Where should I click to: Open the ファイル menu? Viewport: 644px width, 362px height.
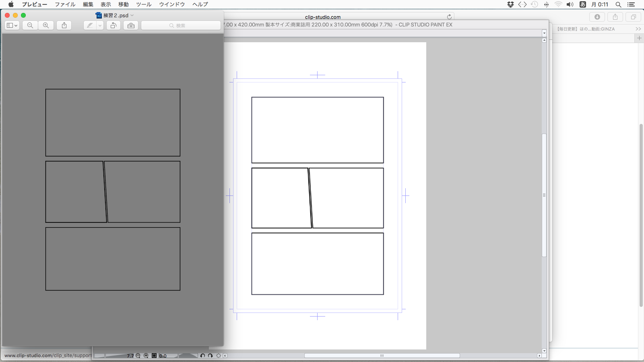coord(65,4)
